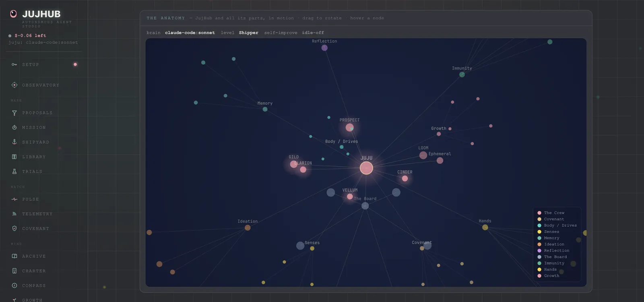
Task: Click the Shipyard anchor icon
Action: click(14, 142)
